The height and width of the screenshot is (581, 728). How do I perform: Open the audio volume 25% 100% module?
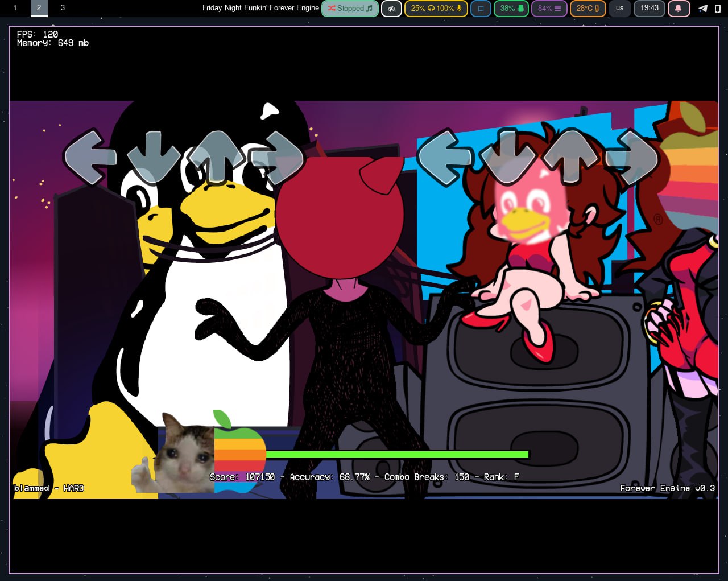click(x=436, y=9)
